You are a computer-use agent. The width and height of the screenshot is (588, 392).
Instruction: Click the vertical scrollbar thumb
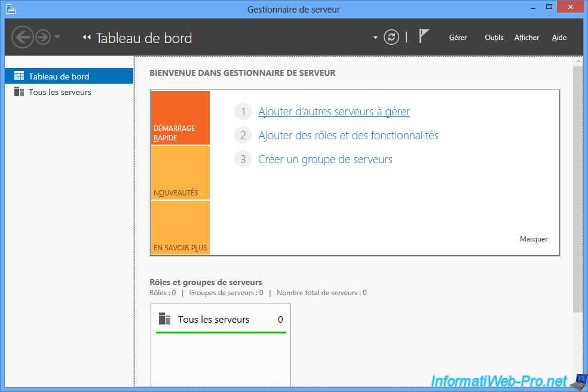pos(578,189)
